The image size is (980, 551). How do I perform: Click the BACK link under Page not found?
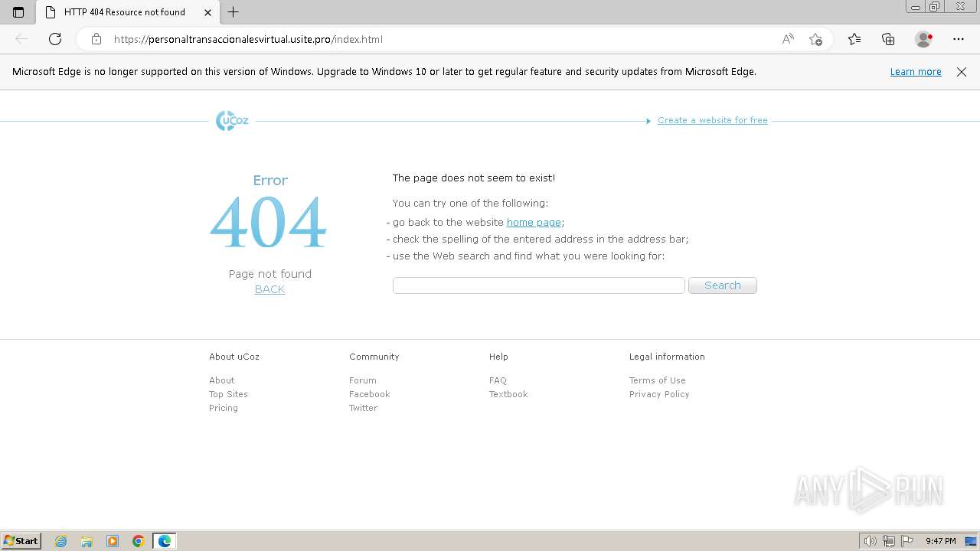tap(269, 289)
